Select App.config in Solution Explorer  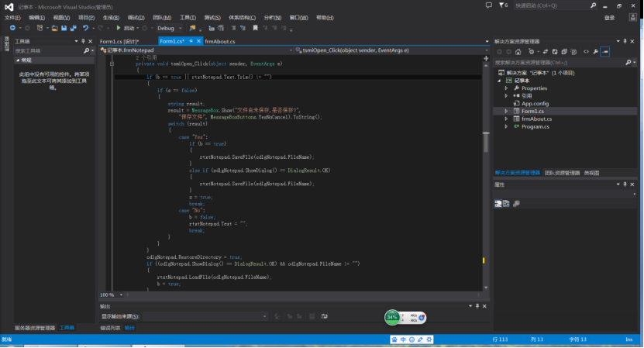pyautogui.click(x=535, y=104)
